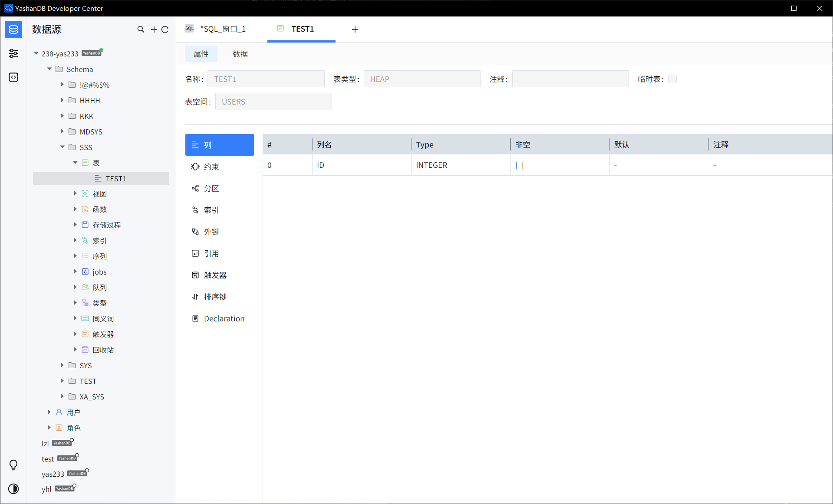The height and width of the screenshot is (504, 833).
Task: Click the jobs icon in tree
Action: (x=85, y=272)
